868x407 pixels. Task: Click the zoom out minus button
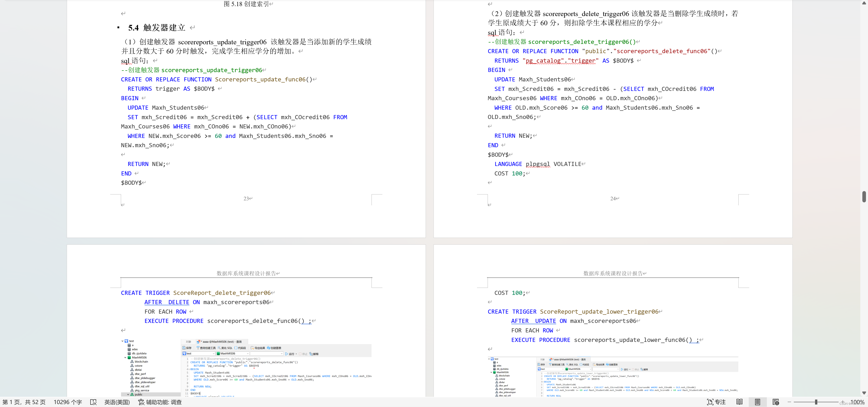click(789, 402)
